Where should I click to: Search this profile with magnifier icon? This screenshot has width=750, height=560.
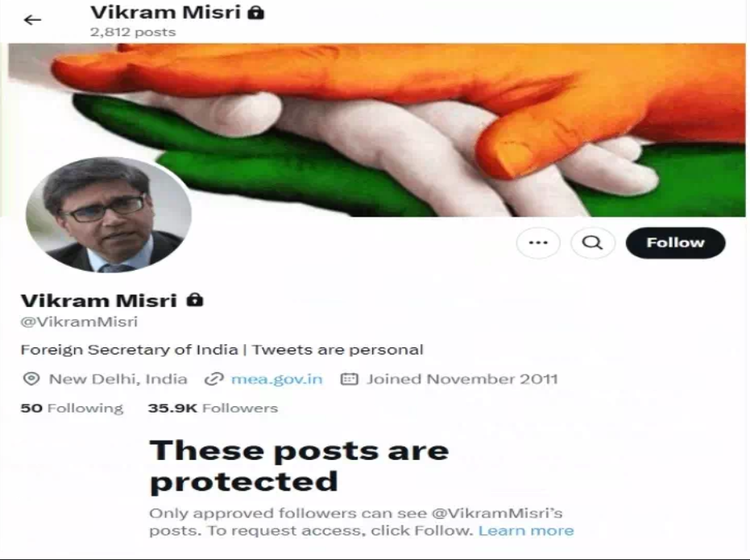point(592,243)
